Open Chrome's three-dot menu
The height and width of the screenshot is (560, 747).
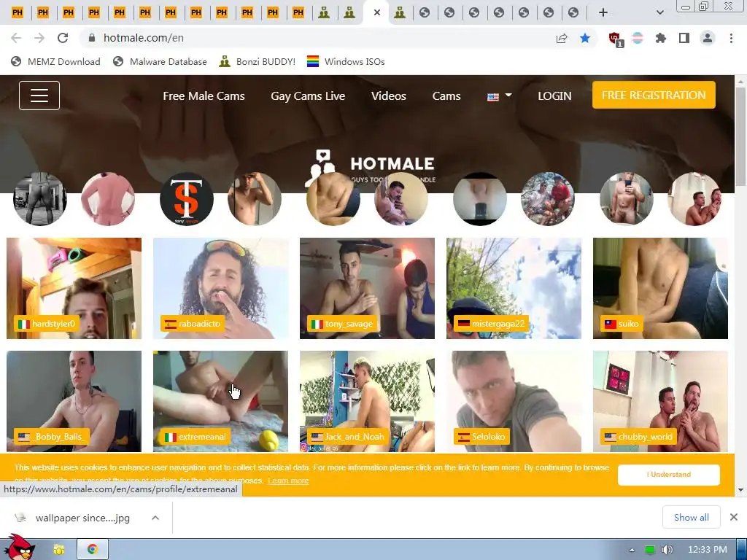click(x=731, y=38)
